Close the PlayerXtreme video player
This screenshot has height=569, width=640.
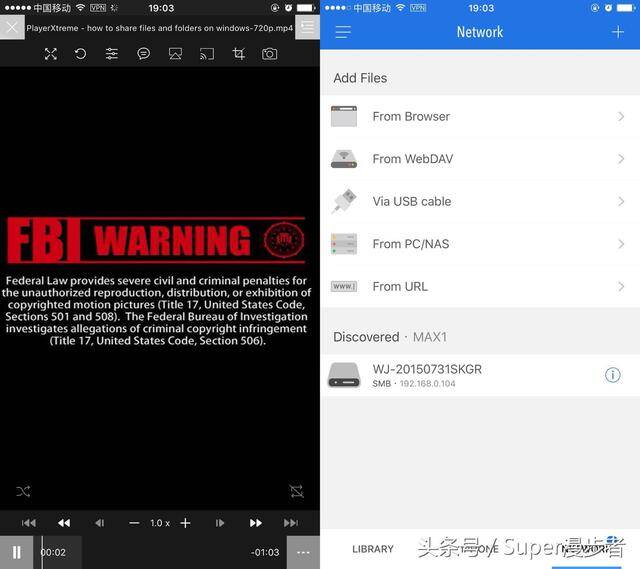(12, 27)
